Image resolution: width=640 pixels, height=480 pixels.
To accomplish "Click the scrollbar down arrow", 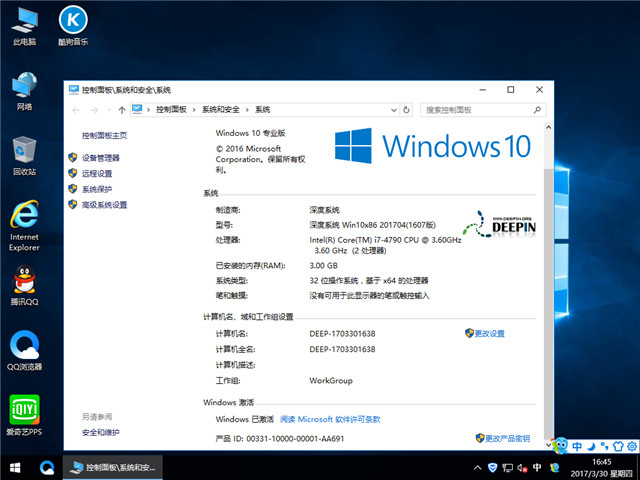I will [x=549, y=445].
